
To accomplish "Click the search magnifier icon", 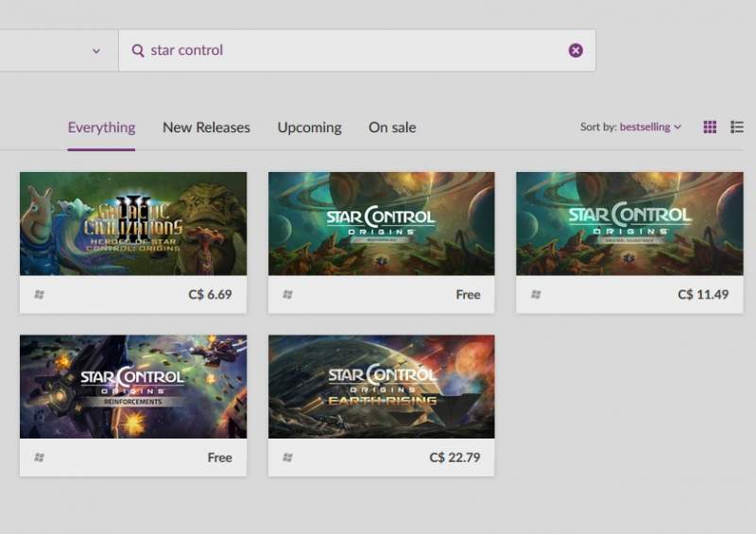I will click(138, 51).
